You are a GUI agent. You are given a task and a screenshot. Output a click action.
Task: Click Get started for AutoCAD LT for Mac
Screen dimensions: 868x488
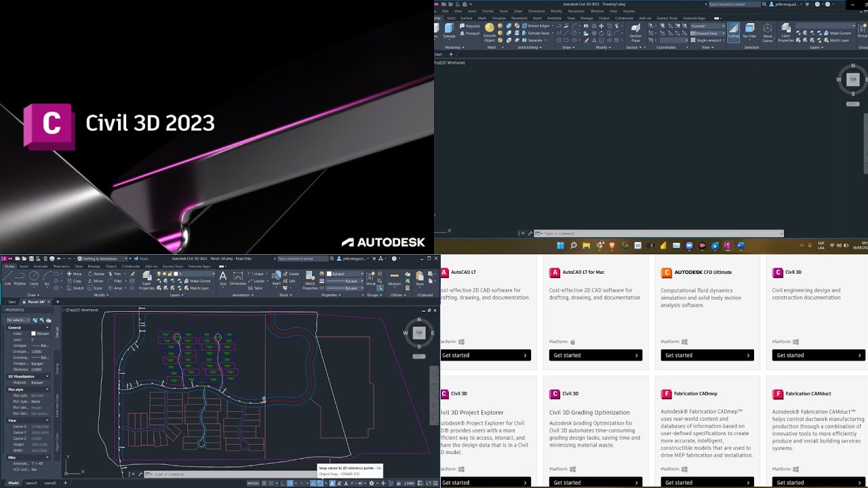click(595, 355)
